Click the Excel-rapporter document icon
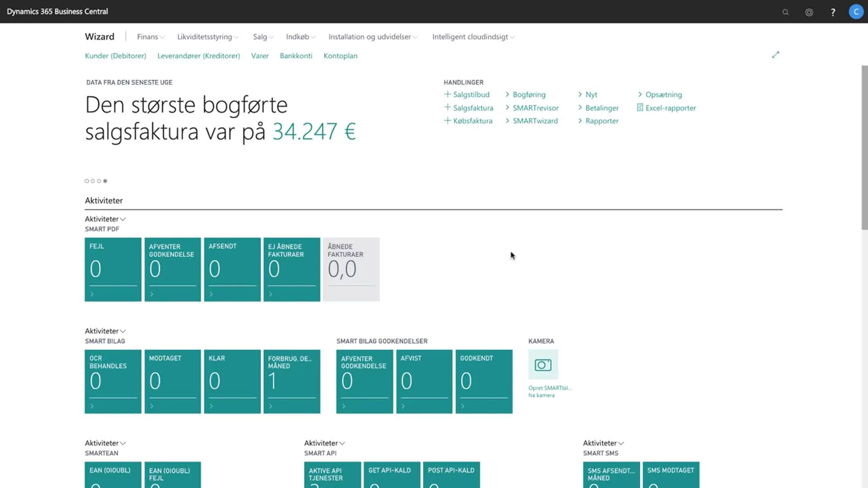This screenshot has width=868, height=488. click(640, 108)
